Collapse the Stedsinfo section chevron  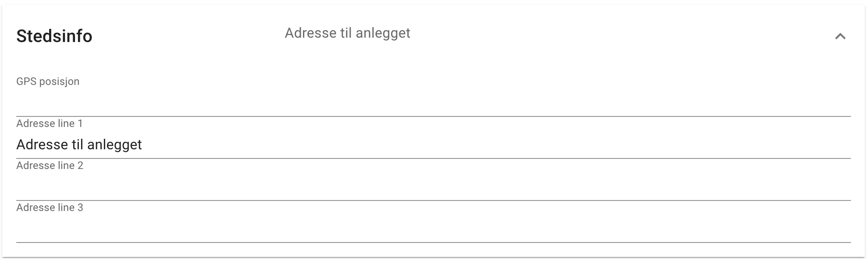pos(840,36)
